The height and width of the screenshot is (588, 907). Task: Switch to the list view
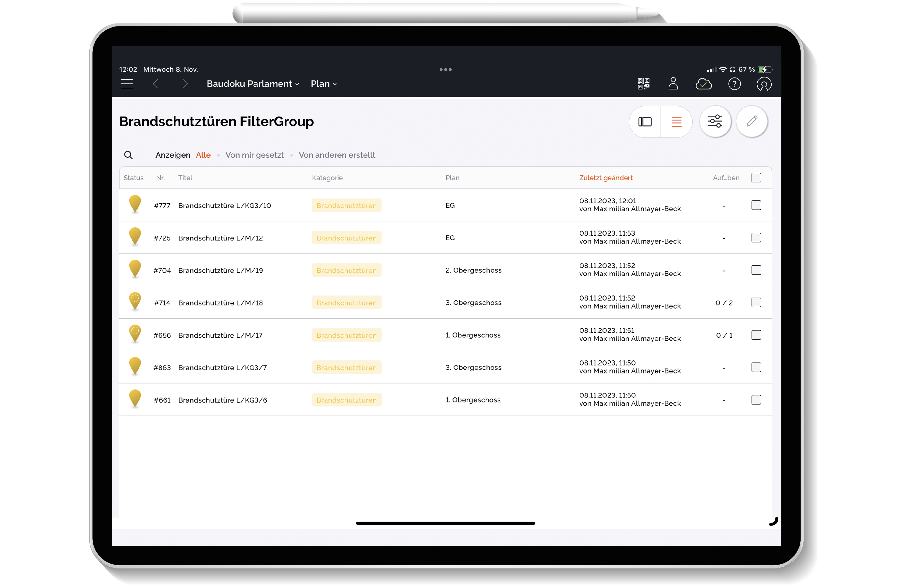coord(676,122)
